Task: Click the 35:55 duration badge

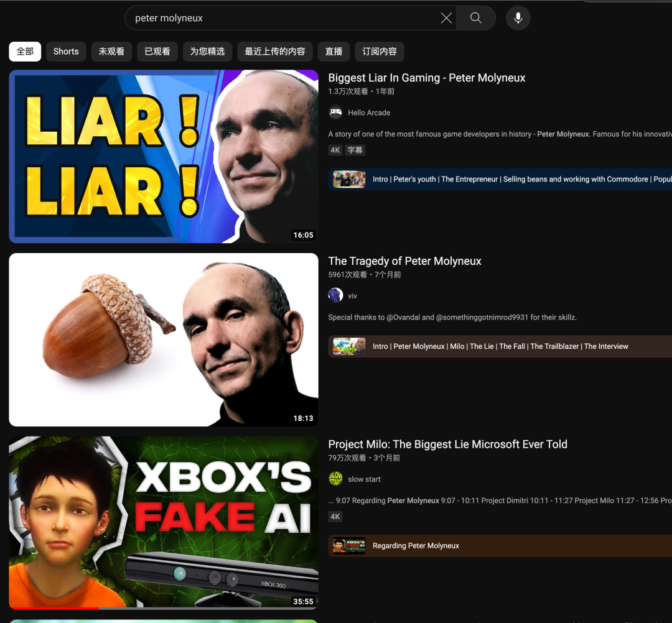Action: pos(303,602)
